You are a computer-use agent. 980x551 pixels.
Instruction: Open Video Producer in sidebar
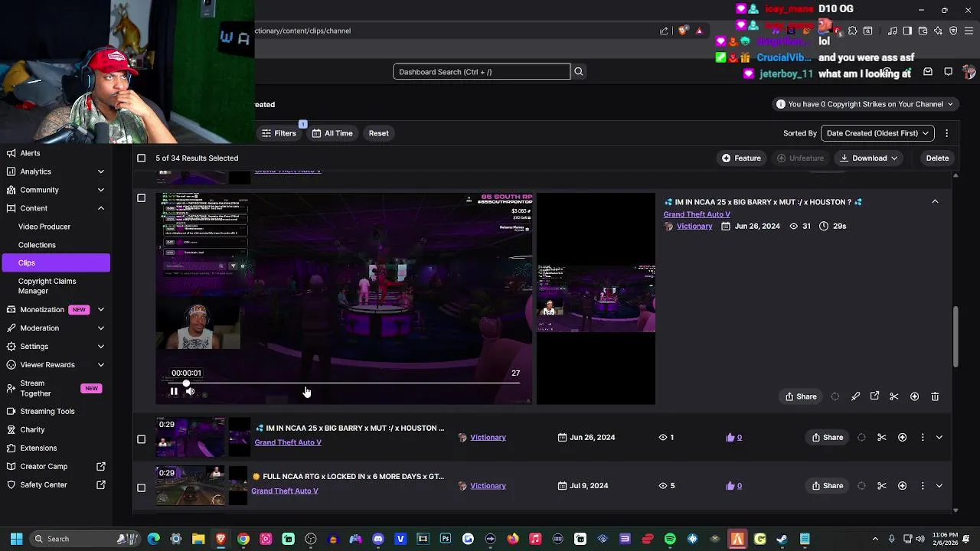pyautogui.click(x=44, y=227)
